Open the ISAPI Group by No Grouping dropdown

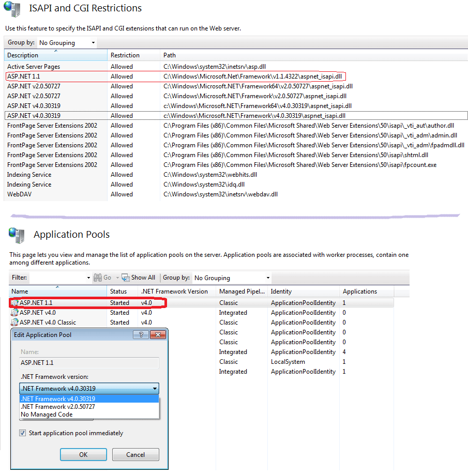click(67, 43)
